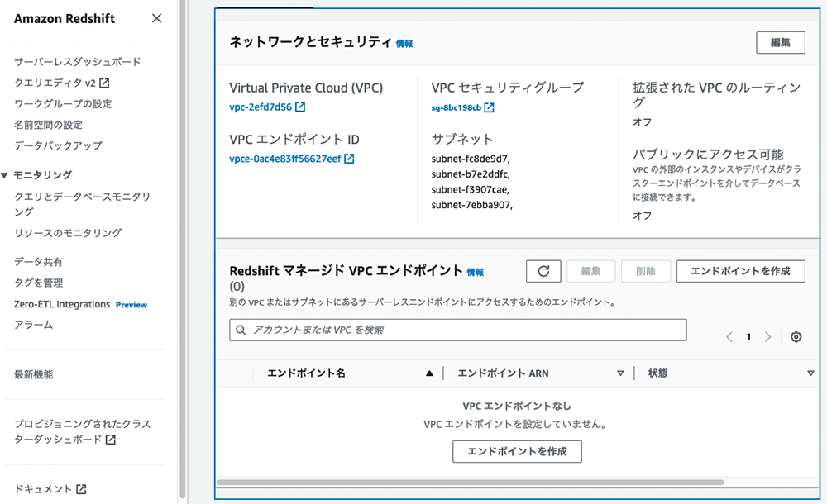This screenshot has width=827, height=504.
Task: Open タグを管理 in the sidebar
Action: point(38,283)
